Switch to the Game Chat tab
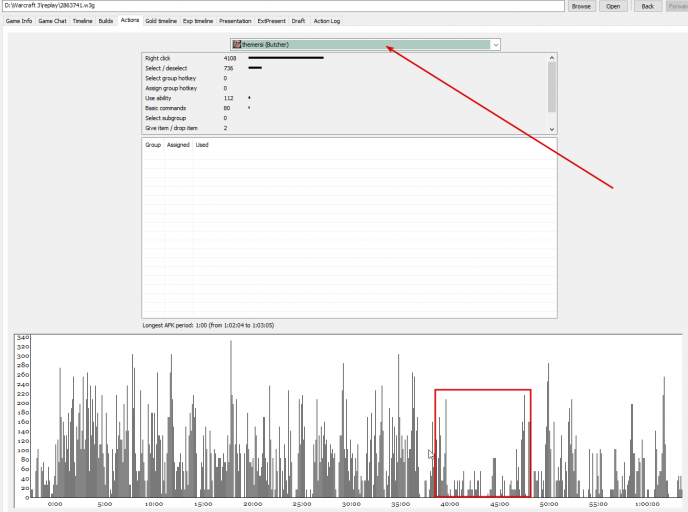The height and width of the screenshot is (512, 688). [52, 21]
